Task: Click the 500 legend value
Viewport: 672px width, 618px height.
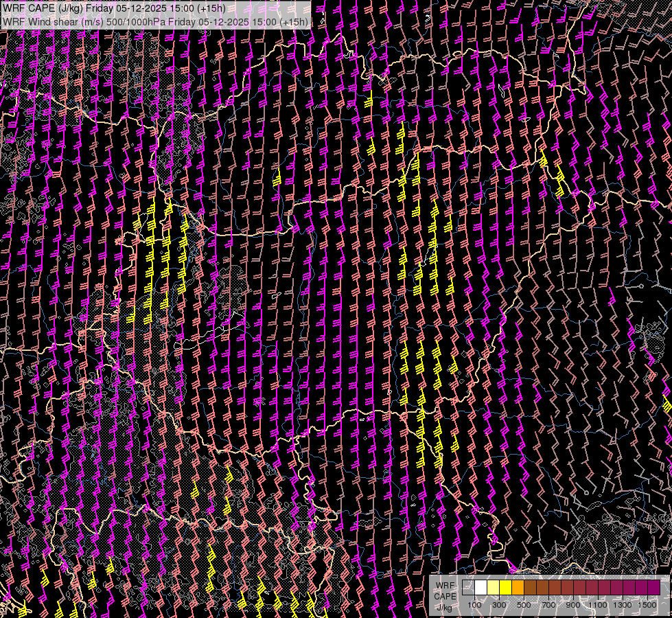Action: (x=524, y=605)
